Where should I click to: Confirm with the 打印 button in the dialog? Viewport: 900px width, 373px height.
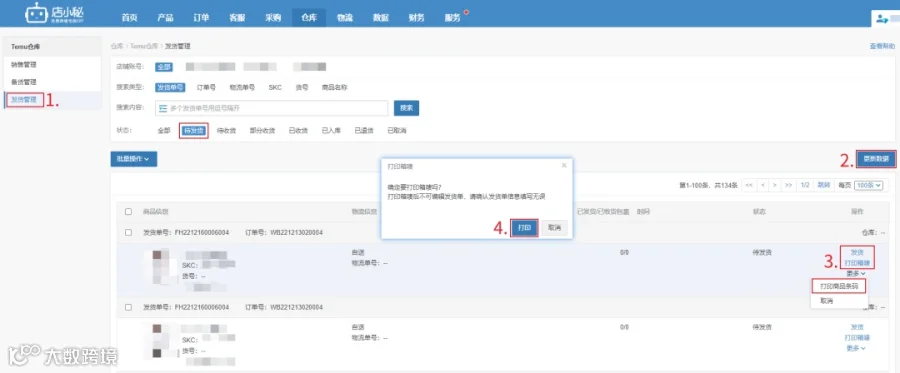[524, 228]
